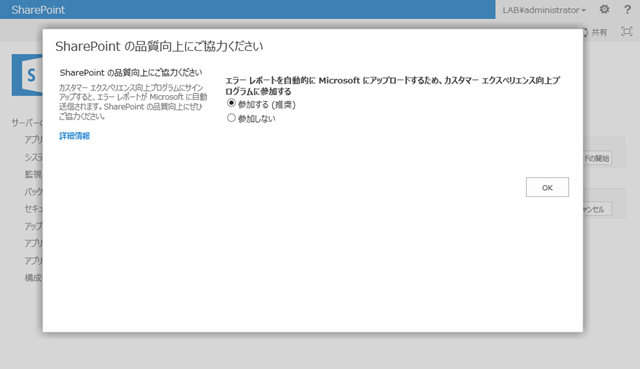Click the OK button in the dialog

547,187
